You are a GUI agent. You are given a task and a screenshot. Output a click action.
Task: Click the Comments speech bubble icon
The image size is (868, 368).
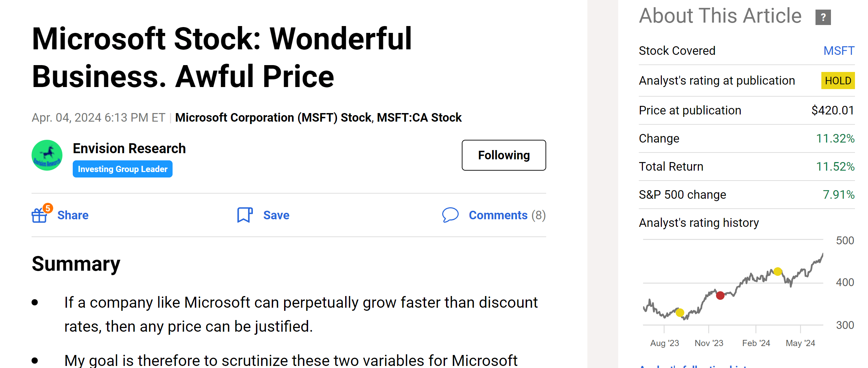coord(450,215)
